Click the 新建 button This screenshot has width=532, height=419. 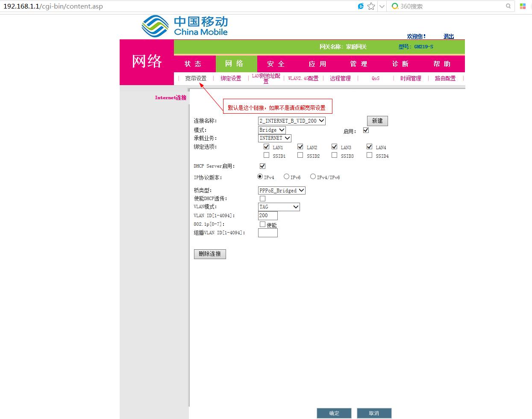377,121
